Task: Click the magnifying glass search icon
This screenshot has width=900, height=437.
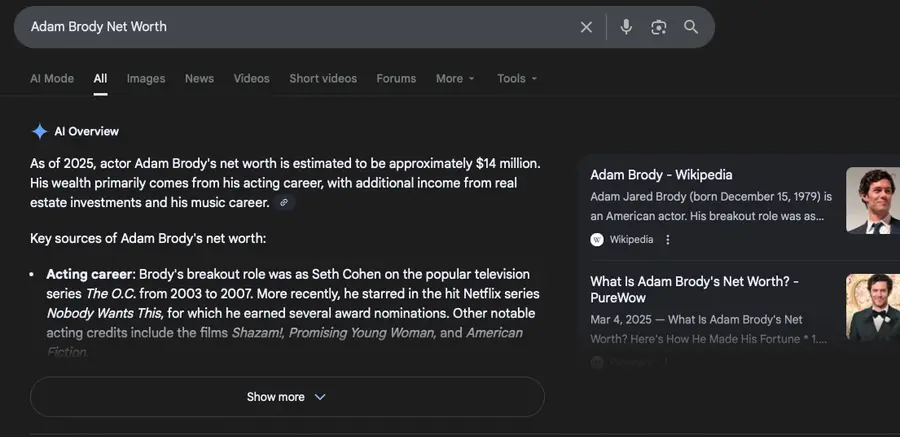Action: pos(691,27)
